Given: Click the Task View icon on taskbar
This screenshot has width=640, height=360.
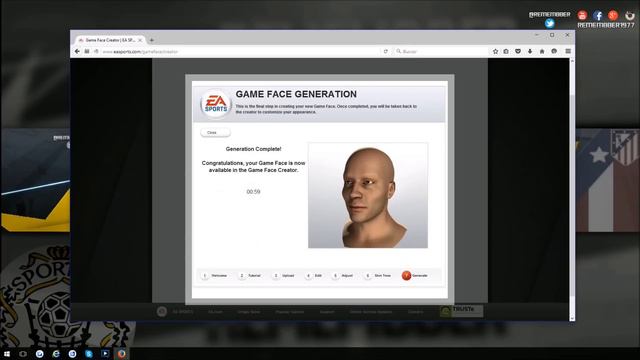Looking at the screenshot, I should [x=23, y=353].
